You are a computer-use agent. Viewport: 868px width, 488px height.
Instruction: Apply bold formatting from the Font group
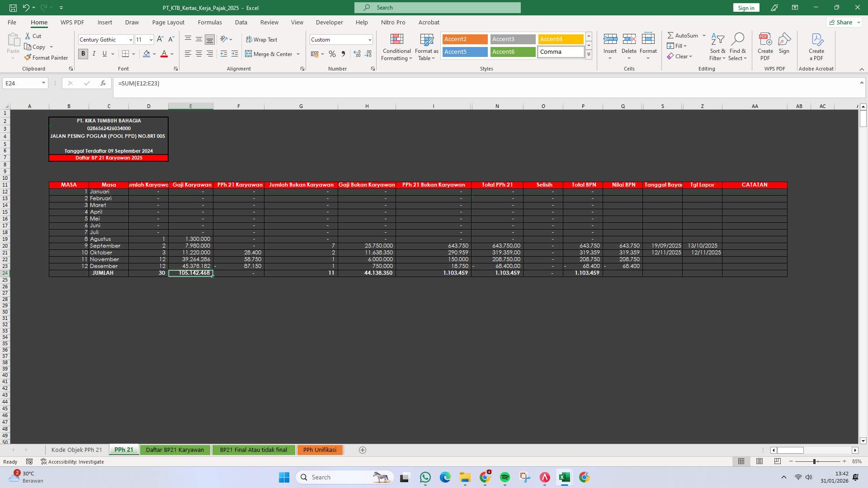point(83,54)
